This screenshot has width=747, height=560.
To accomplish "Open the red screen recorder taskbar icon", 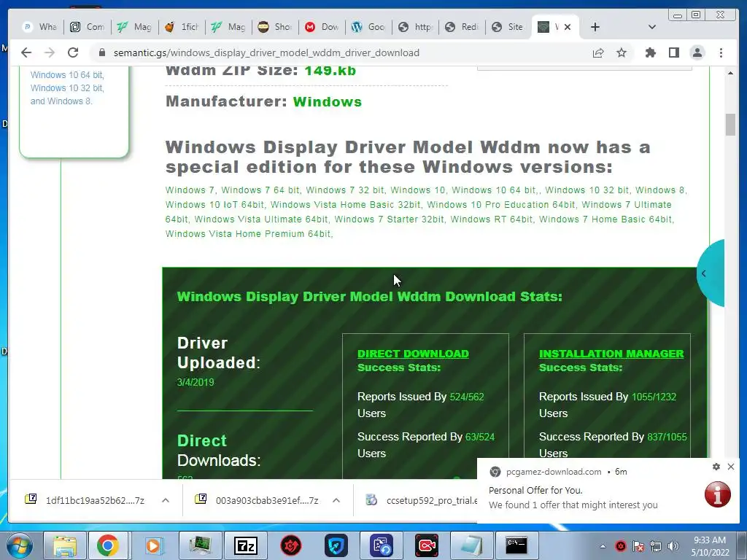I will tap(426, 545).
